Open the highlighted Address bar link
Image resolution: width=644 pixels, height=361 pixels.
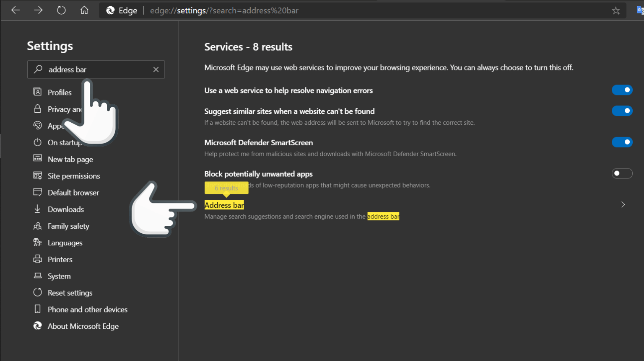pyautogui.click(x=224, y=205)
